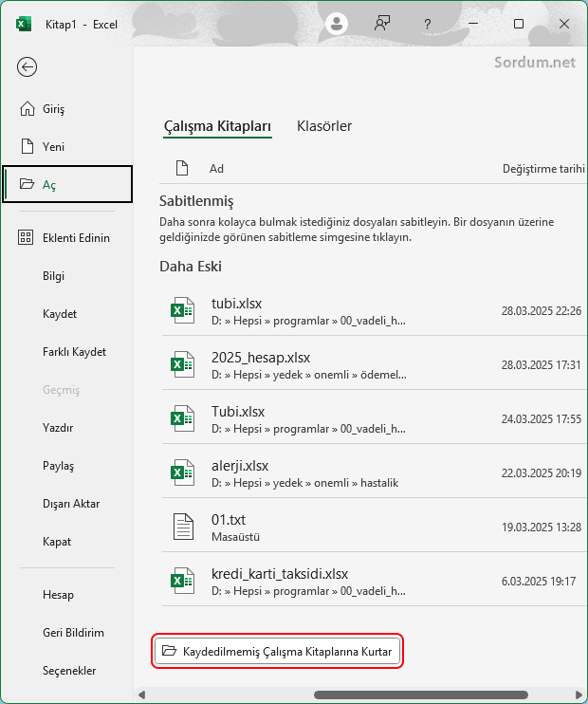Viewport: 588px width, 704px height.
Task: Open the 01.txt file
Action: point(374,528)
